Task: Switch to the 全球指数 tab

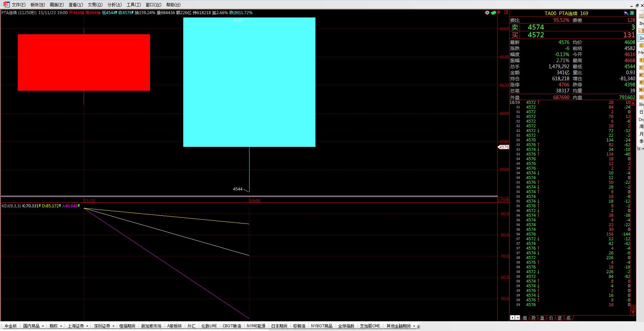Action: pyautogui.click(x=346, y=326)
